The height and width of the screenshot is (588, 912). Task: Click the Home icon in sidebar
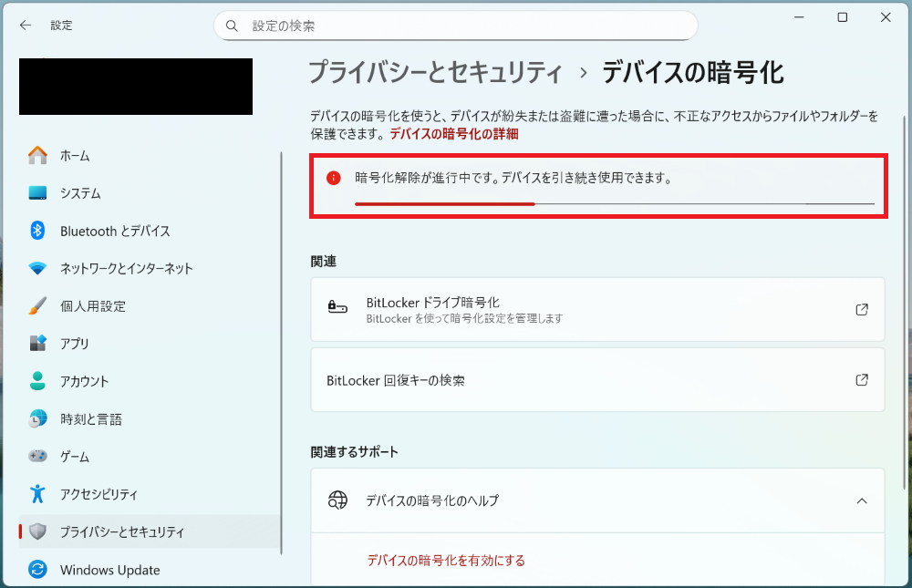pyautogui.click(x=37, y=156)
